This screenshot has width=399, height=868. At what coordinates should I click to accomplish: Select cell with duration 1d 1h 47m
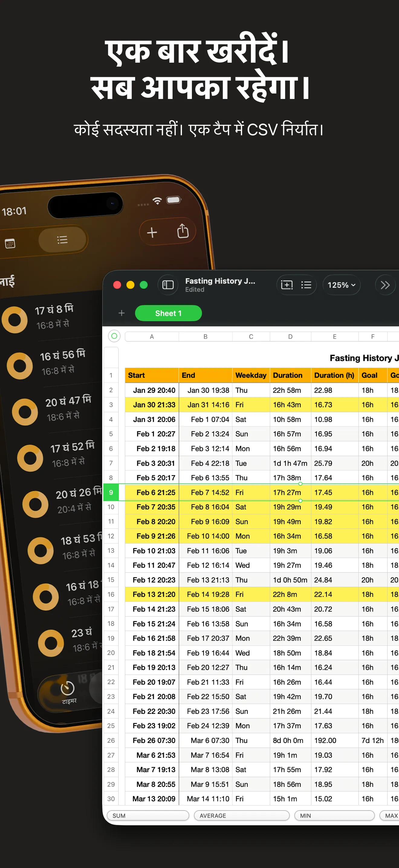[290, 463]
